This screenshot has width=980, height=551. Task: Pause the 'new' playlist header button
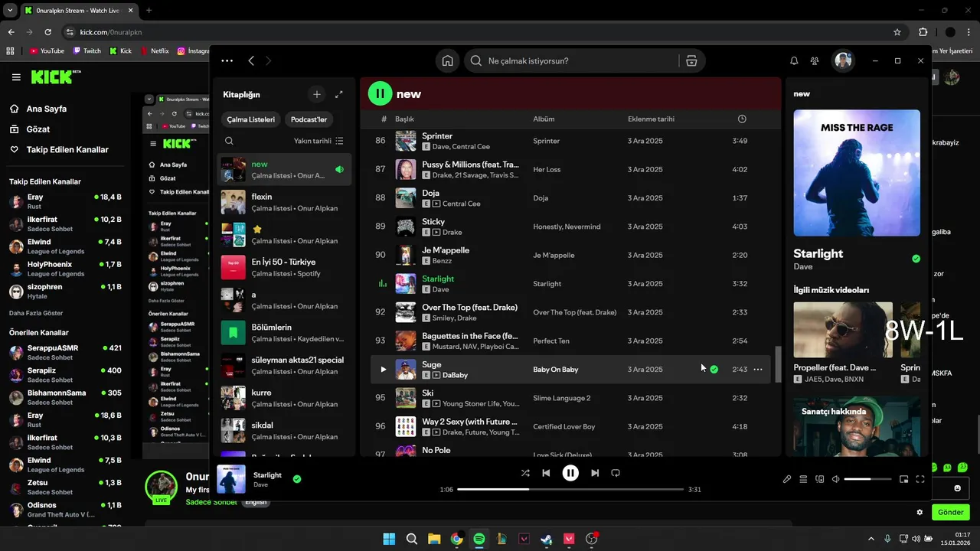click(380, 93)
